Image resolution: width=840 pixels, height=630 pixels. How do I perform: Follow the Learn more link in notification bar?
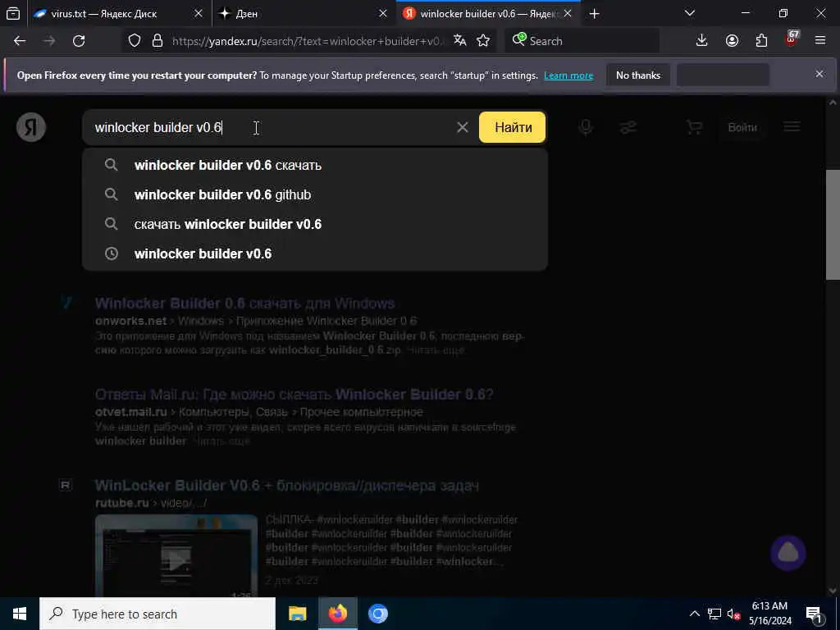[x=568, y=75]
